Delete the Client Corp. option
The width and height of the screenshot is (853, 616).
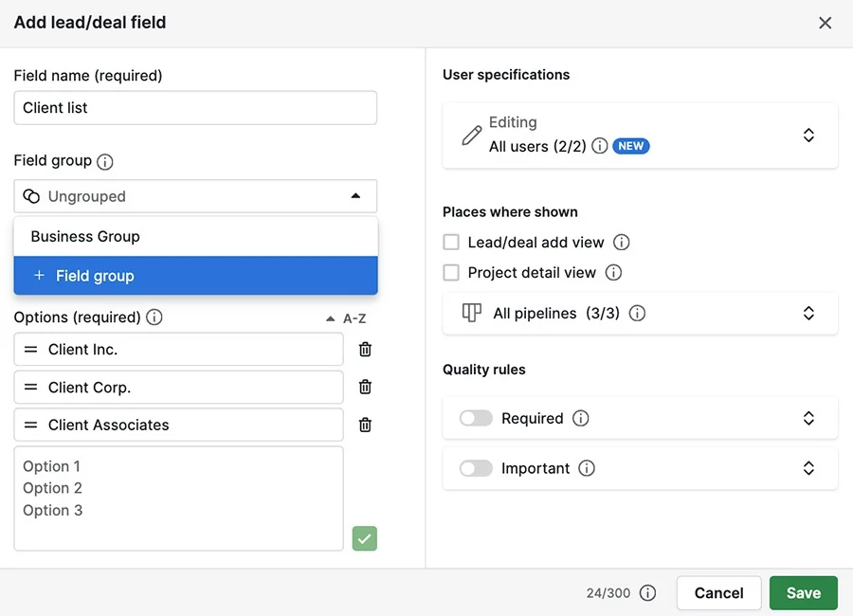[x=365, y=387]
